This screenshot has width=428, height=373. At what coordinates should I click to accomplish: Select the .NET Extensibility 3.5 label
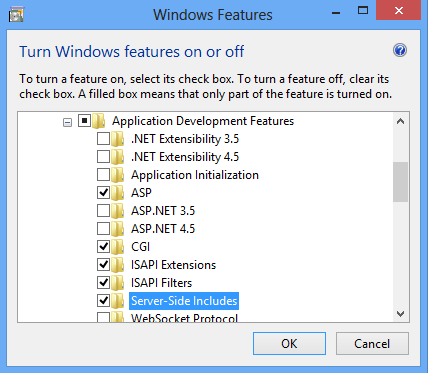pos(185,139)
